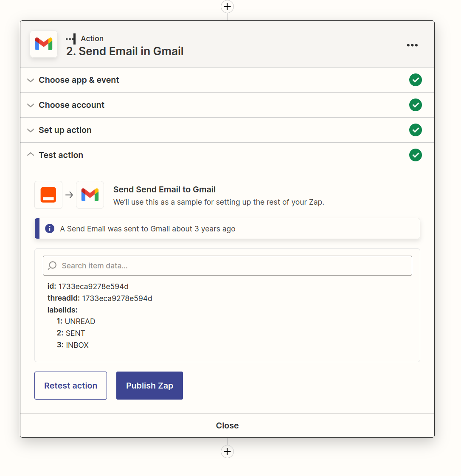Collapse the Test action section

(61, 155)
